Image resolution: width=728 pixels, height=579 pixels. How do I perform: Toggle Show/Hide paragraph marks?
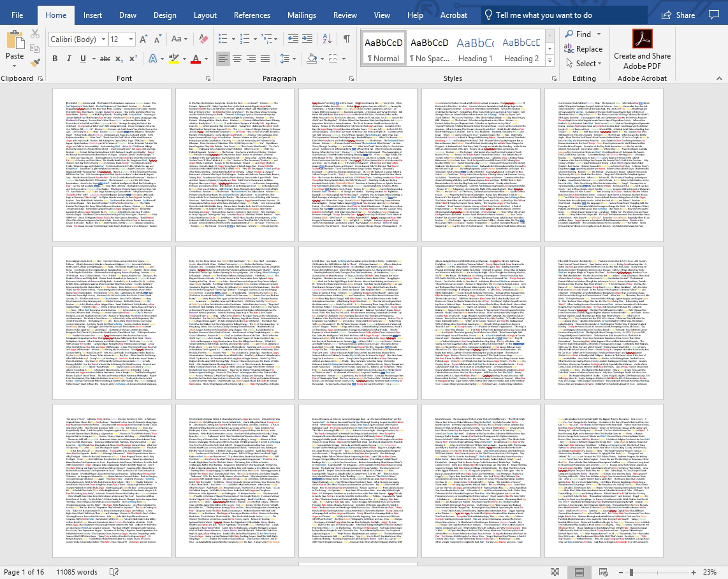point(346,39)
